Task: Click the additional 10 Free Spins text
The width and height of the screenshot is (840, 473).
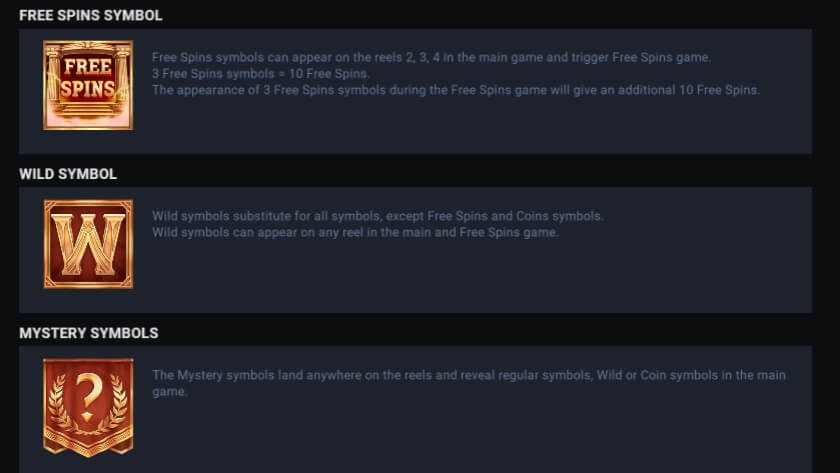Action: pos(455,90)
